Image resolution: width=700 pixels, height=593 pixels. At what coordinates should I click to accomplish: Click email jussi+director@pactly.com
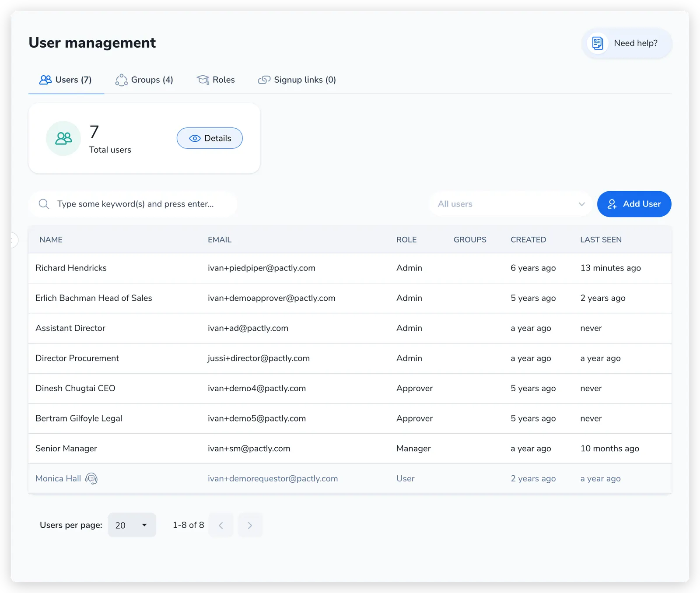pyautogui.click(x=259, y=358)
